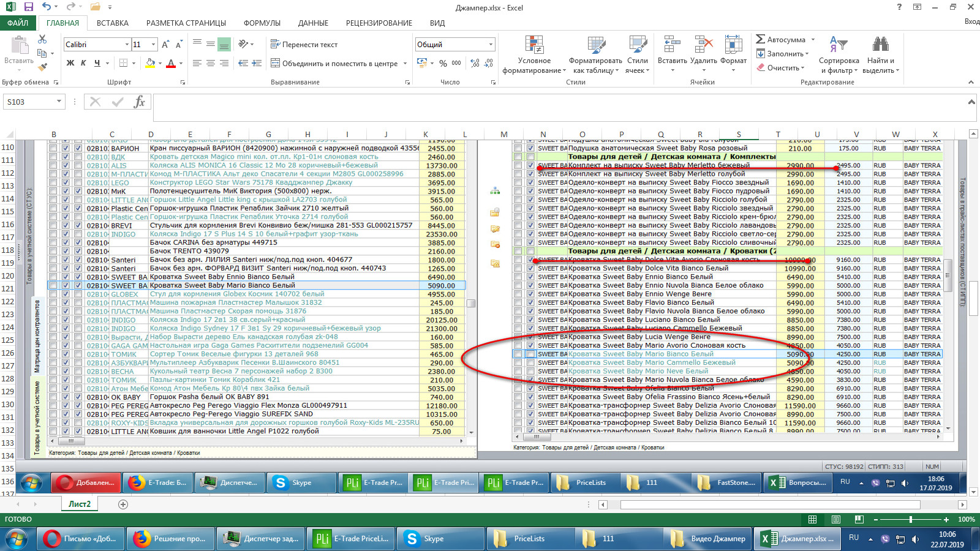Toggle bottom align highlighted button

224,44
